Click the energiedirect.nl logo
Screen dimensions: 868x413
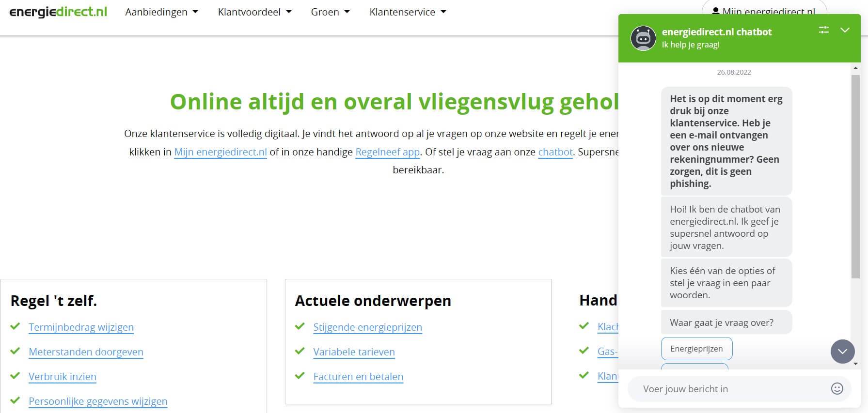coord(58,12)
